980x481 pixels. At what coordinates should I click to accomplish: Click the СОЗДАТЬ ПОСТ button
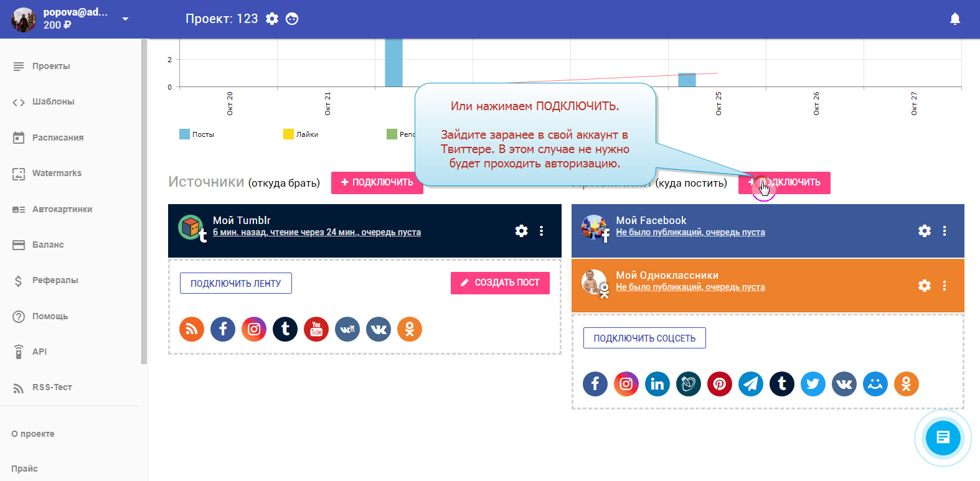[500, 283]
